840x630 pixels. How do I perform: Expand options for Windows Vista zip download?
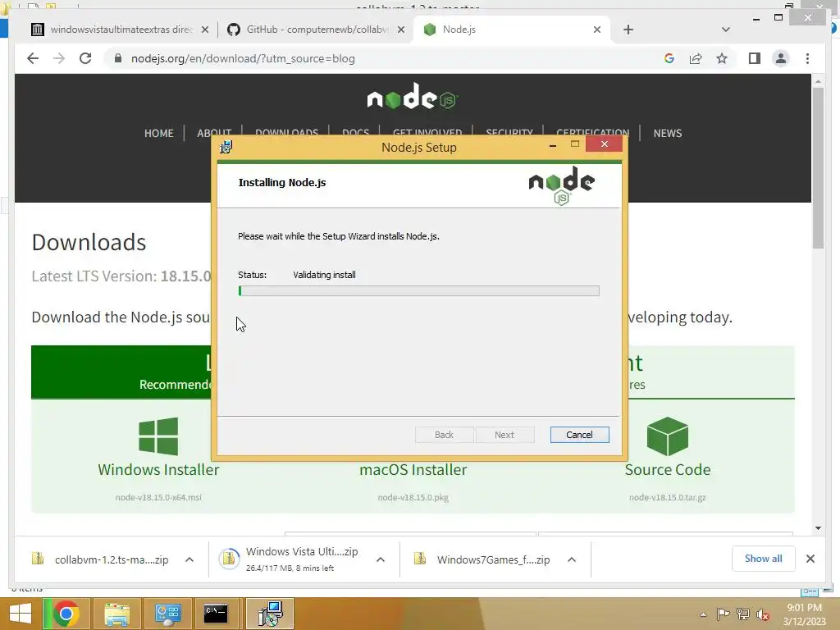coord(381,559)
